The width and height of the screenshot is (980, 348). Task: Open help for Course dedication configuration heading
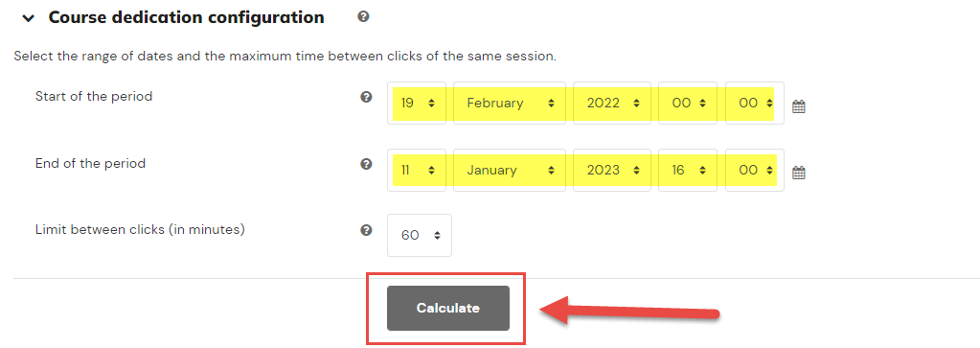(x=363, y=17)
